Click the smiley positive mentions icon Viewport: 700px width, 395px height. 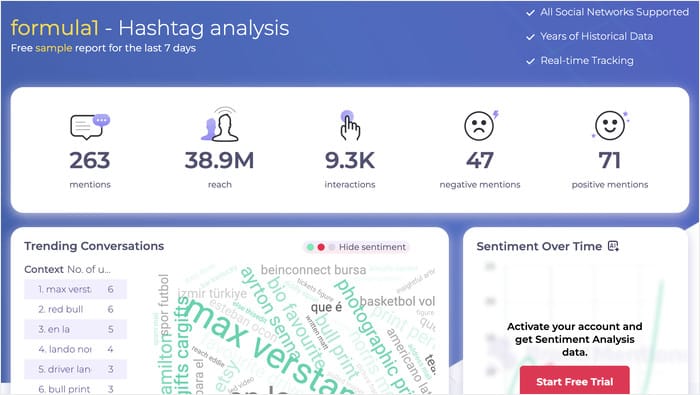610,125
